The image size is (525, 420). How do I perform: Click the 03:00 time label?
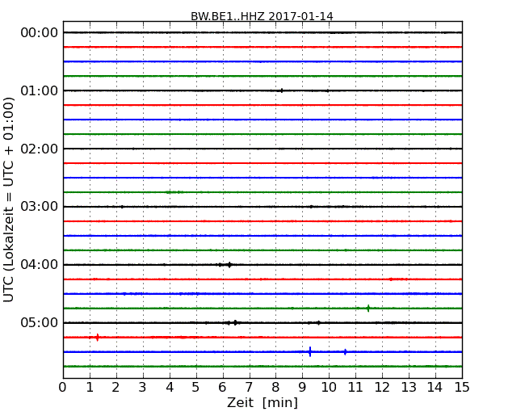[x=40, y=207]
